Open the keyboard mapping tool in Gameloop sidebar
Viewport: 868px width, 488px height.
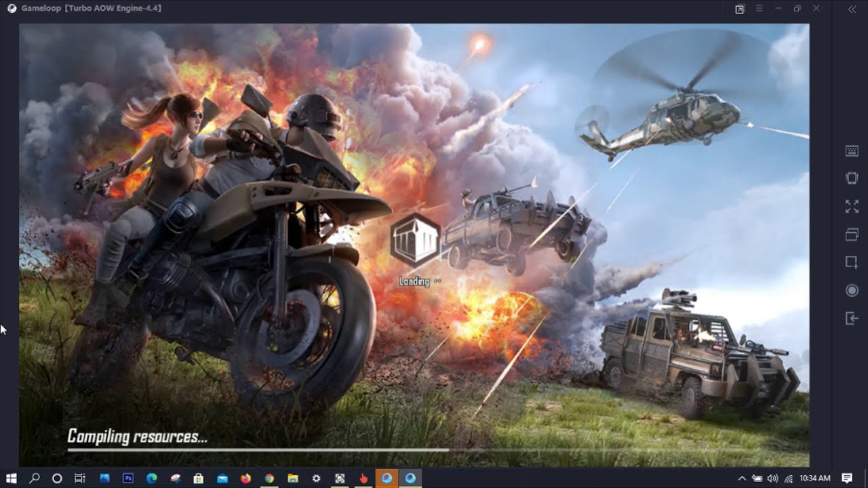852,151
